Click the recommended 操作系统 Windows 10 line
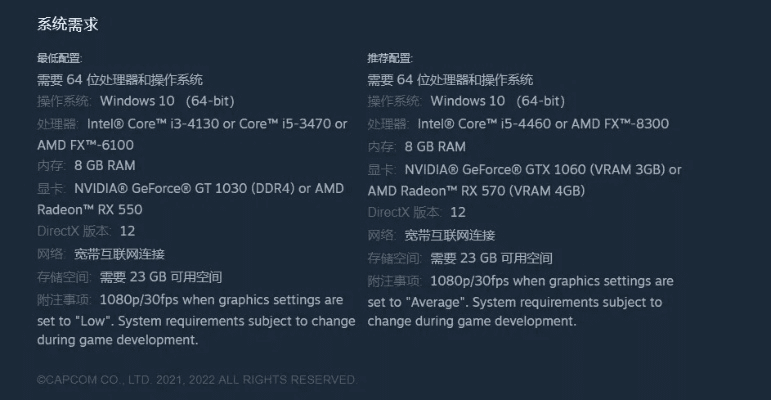The image size is (771, 400). click(x=466, y=101)
